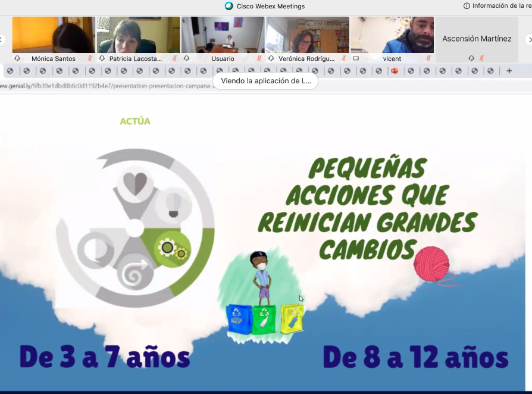
Task: Toggle Patricia Lacosta's muted microphone icon
Action: (x=174, y=58)
